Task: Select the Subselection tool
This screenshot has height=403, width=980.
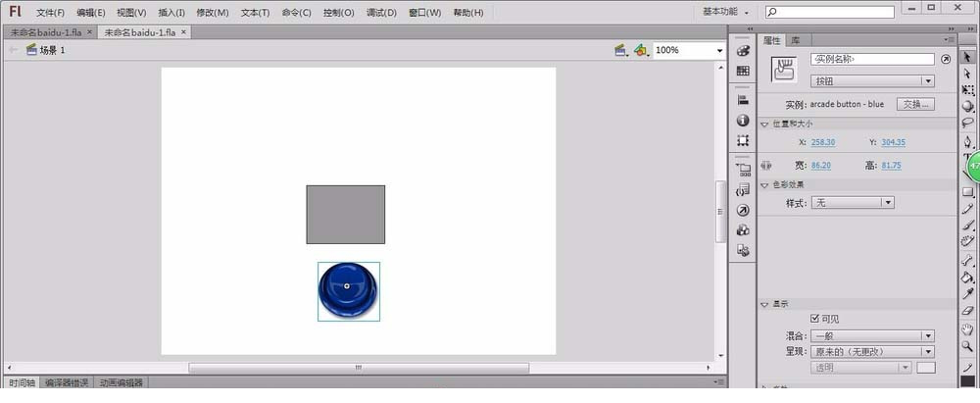Action: [x=967, y=74]
